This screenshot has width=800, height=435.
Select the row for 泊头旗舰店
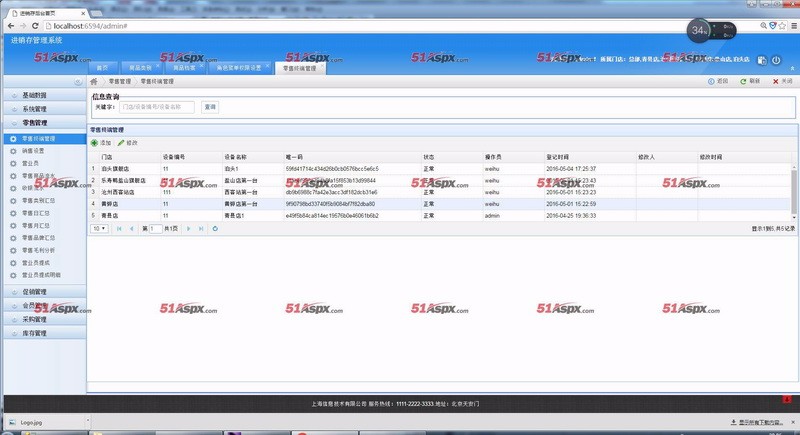pos(441,169)
